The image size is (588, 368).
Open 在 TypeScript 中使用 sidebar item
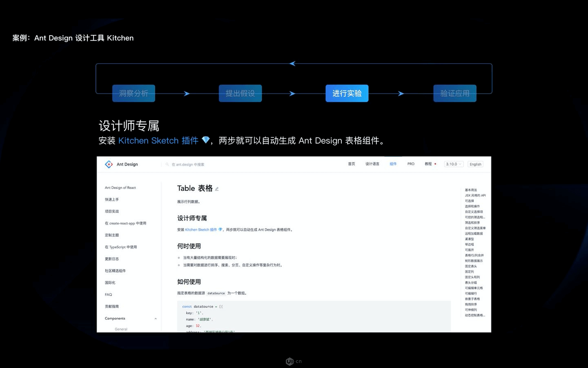[x=121, y=247]
